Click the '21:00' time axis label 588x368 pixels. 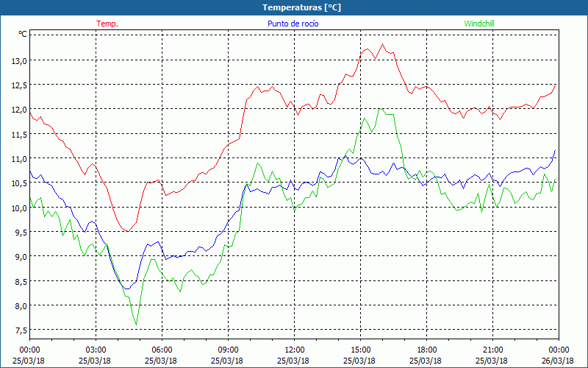492,350
